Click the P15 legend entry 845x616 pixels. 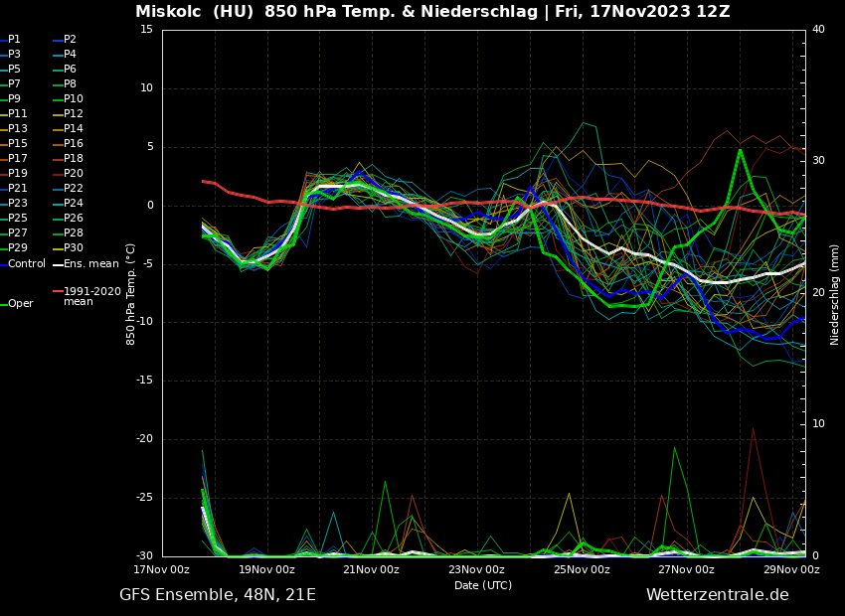pos(17,144)
